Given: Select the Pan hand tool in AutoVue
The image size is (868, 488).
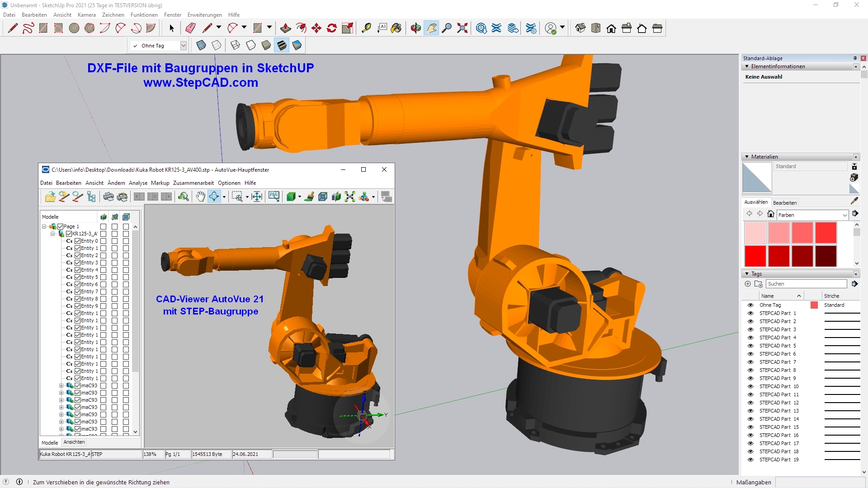Looking at the screenshot, I should [200, 197].
